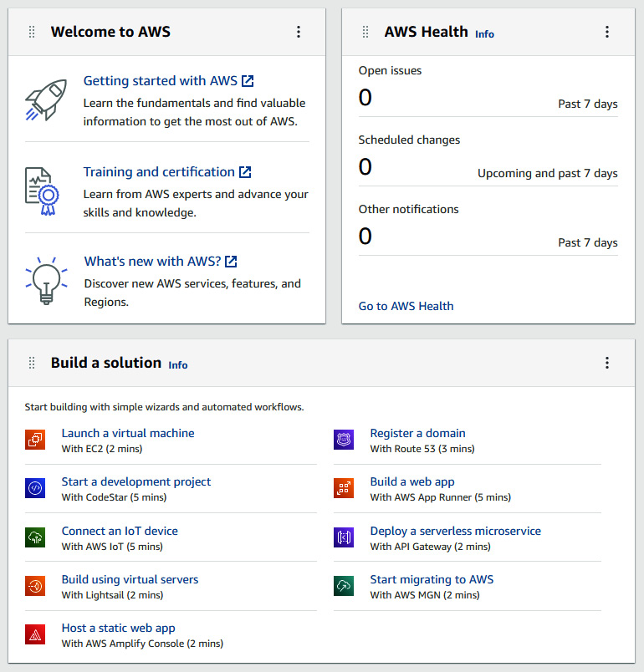Click the 'With AWS IoT (5 mins)' text
The height and width of the screenshot is (672, 644).
pyautogui.click(x=112, y=547)
